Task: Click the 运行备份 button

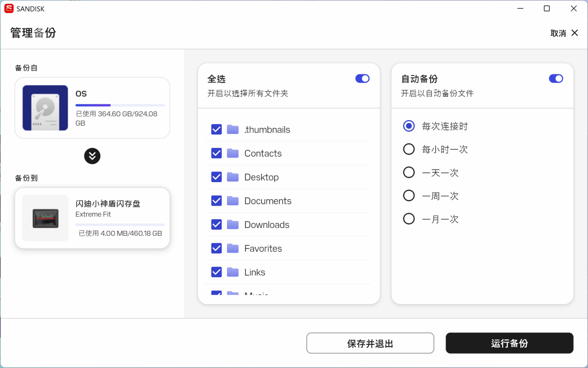Action: click(x=509, y=343)
